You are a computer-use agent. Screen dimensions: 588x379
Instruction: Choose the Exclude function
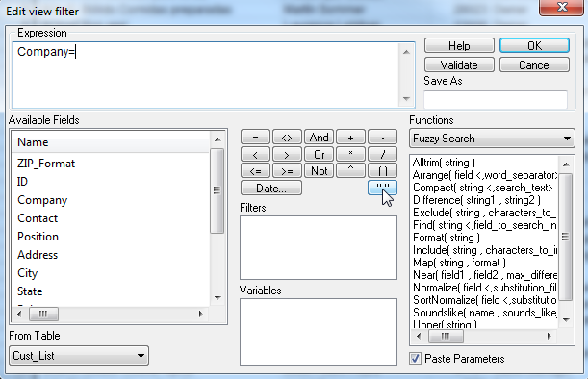[x=484, y=213]
